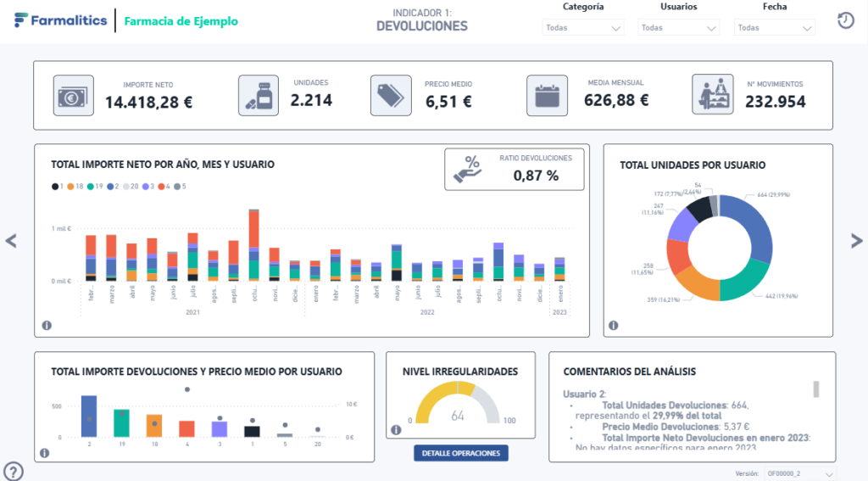Expand the Categoría dropdown filter
868x481 pixels.
(x=583, y=27)
